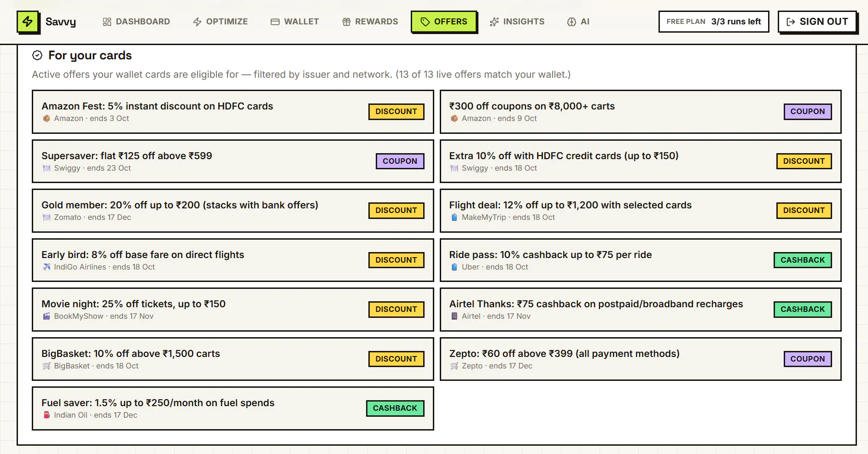Click the Active offers description text

point(301,75)
